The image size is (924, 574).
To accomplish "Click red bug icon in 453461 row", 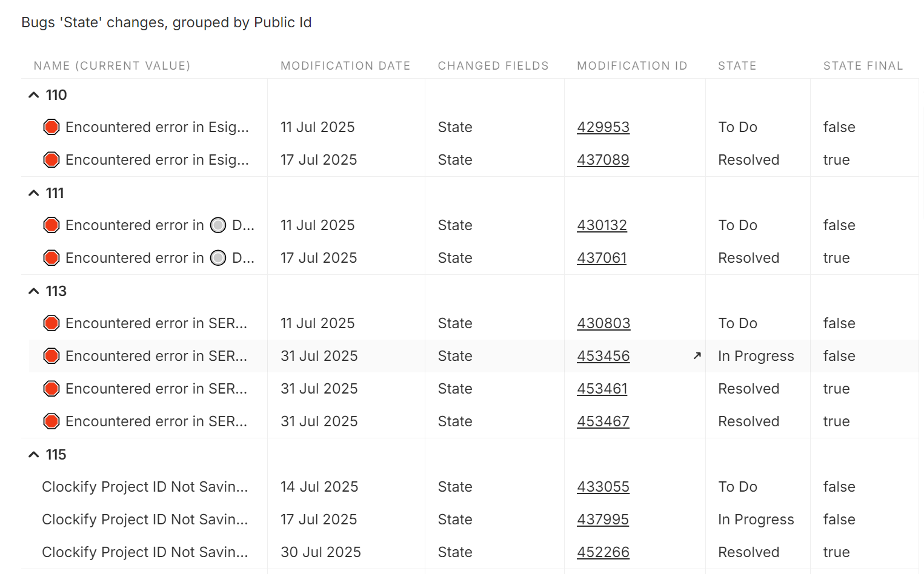I will [x=52, y=389].
